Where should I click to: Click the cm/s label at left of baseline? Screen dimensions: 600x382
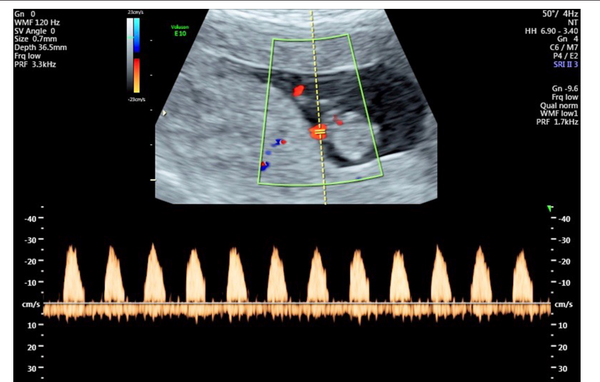click(31, 304)
